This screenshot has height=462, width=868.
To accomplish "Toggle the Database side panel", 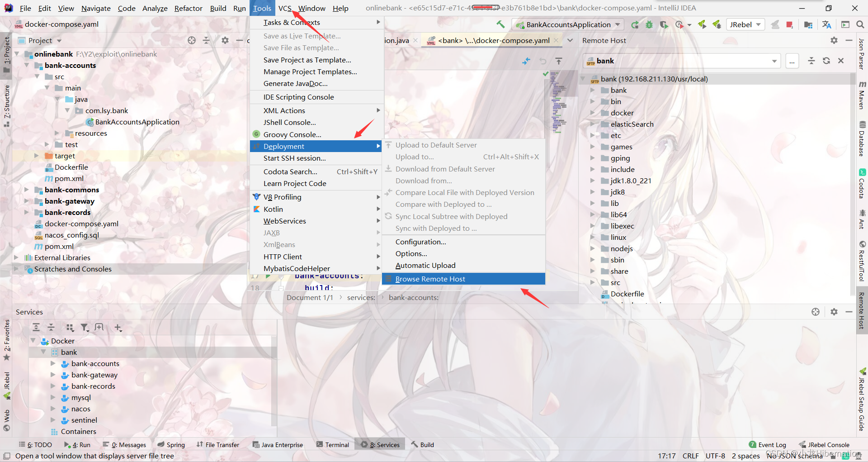I will 862,139.
